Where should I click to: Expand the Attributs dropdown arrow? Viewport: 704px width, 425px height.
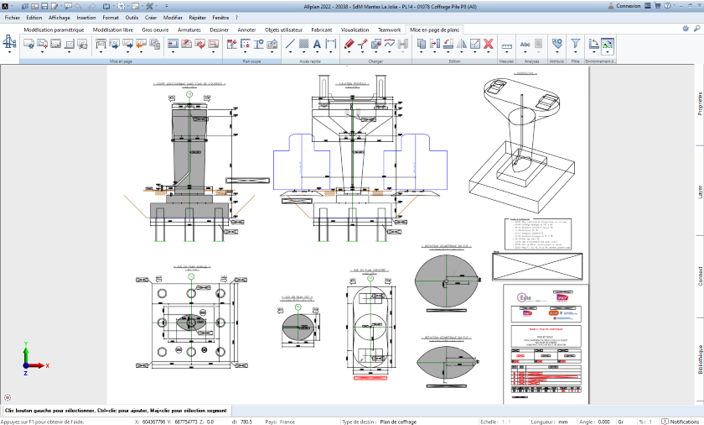click(557, 52)
